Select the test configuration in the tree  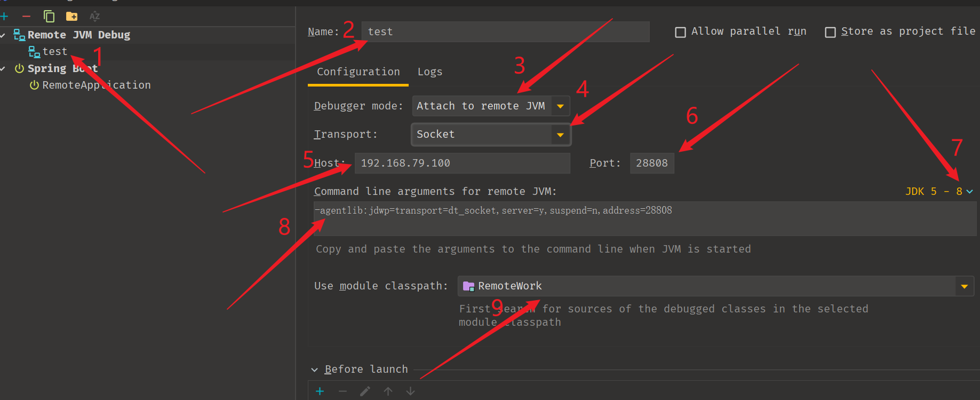click(x=55, y=52)
